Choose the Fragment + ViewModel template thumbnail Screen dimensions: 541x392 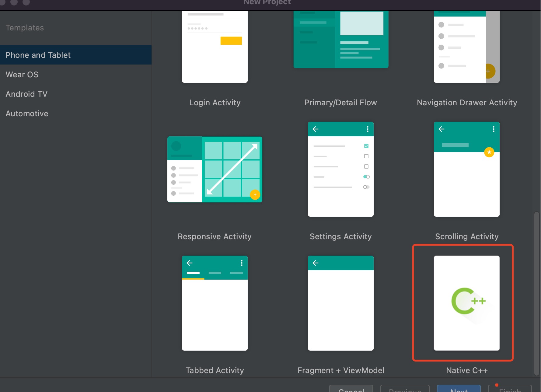341,303
